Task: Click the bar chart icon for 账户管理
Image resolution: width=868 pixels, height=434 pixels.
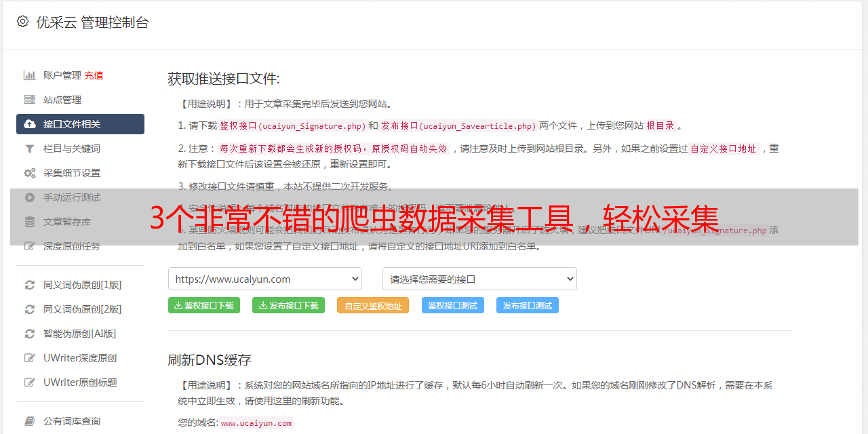Action: tap(30, 75)
